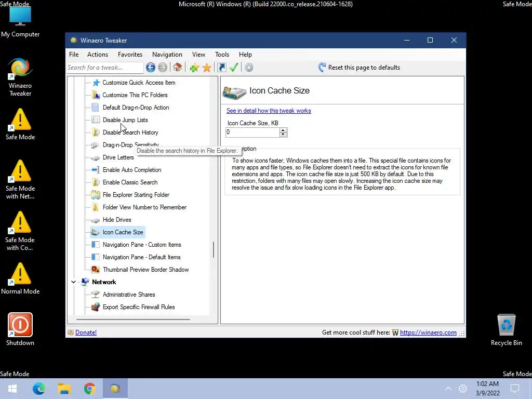Click the running Winaero Tweaker taskbar button
The width and height of the screenshot is (532, 399).
pos(115,389)
